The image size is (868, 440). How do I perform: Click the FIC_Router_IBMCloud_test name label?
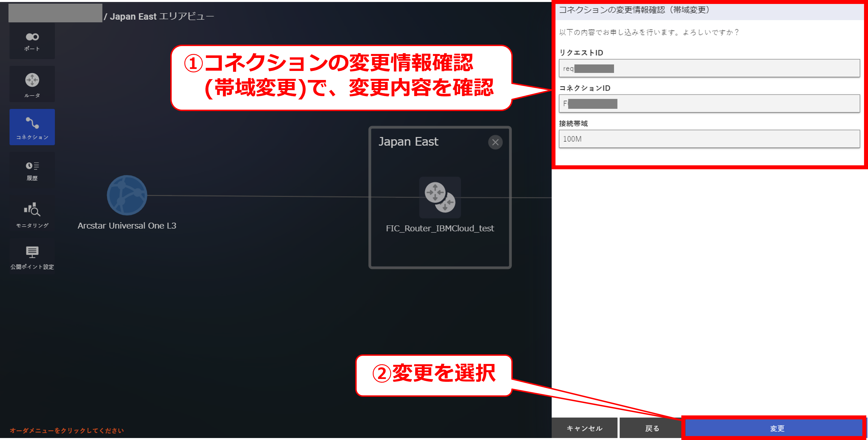point(440,228)
